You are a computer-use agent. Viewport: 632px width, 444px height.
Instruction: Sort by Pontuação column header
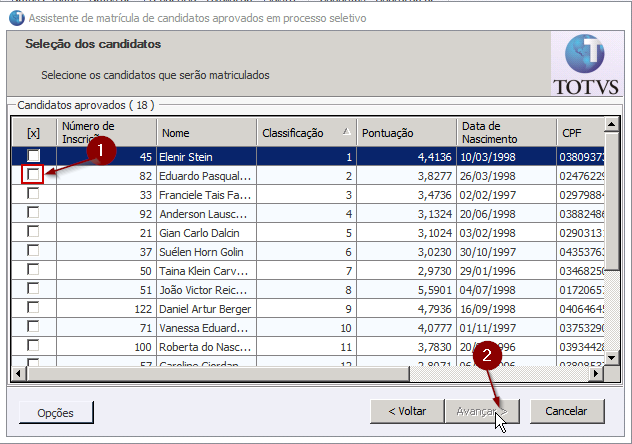pyautogui.click(x=405, y=132)
